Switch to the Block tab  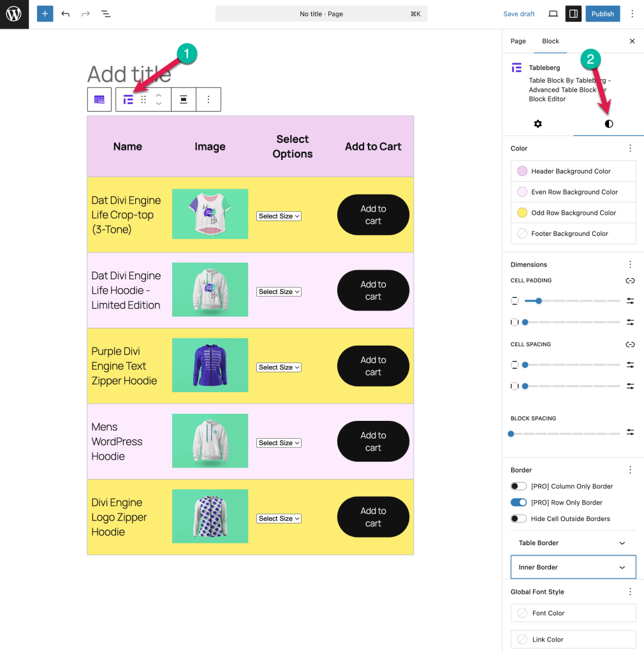[x=550, y=41]
